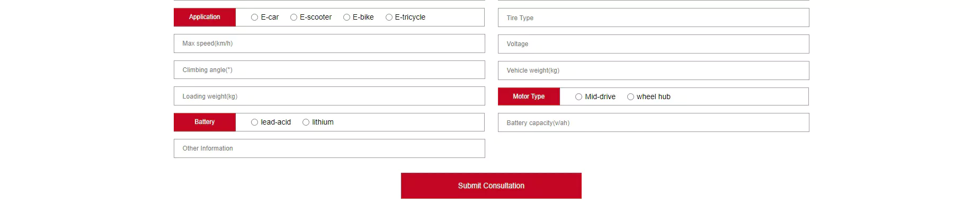Click the Vehicle weight(kg) field
This screenshot has width=980, height=220.
point(653,71)
